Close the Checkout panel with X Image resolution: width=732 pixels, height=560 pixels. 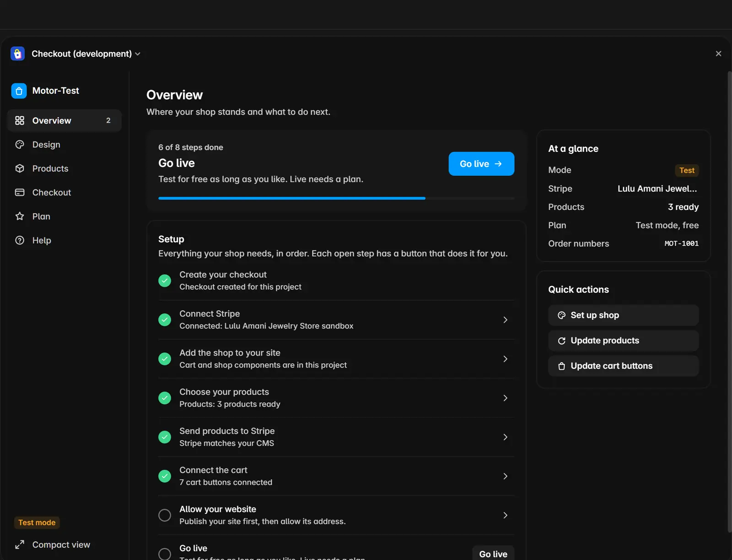(718, 54)
